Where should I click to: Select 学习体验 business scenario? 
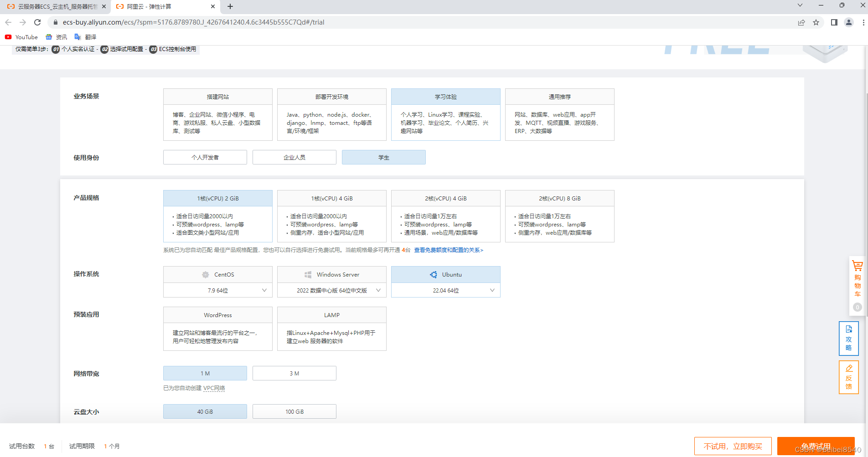[446, 114]
